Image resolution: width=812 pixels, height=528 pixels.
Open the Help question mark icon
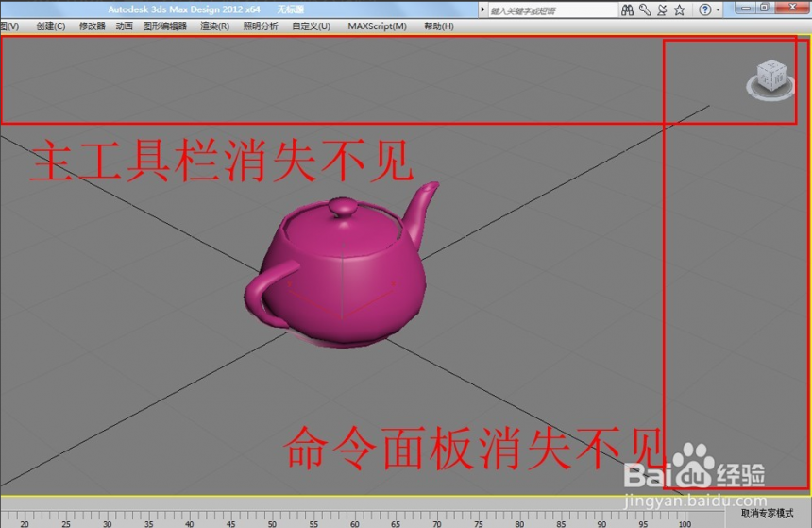tap(704, 9)
